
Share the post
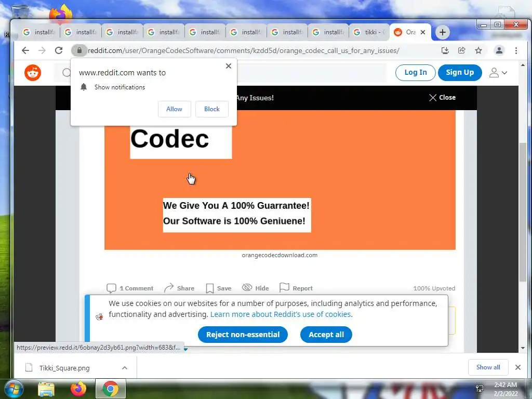pos(179,288)
